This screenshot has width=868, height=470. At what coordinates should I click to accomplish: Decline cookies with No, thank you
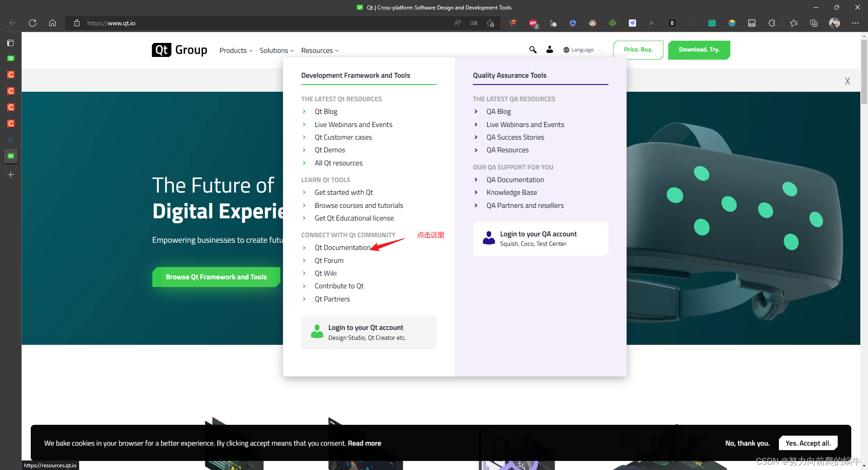[747, 443]
